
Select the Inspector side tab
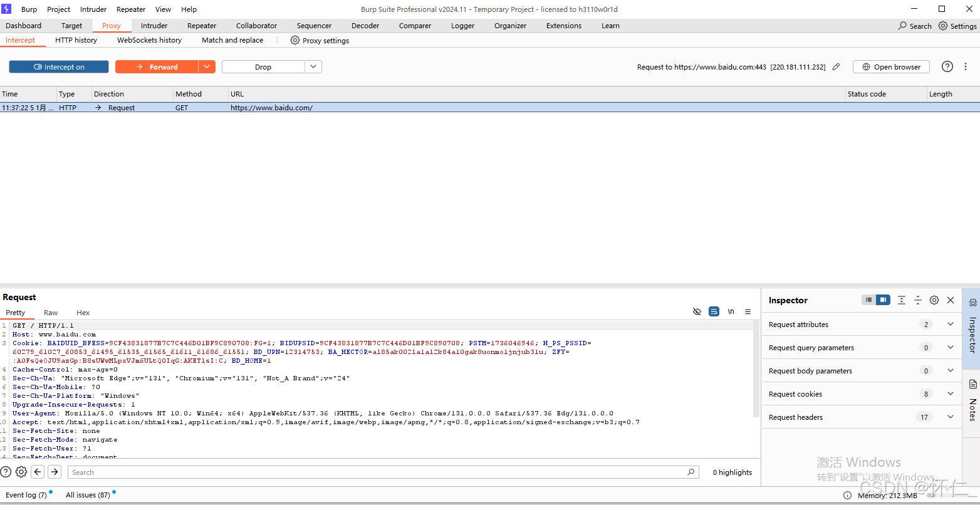click(972, 329)
